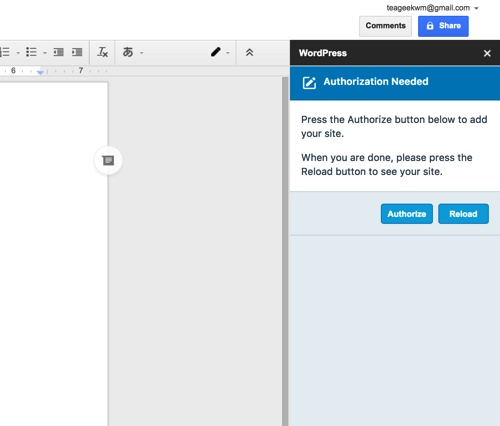Open editing mode dropdown arrow

(x=228, y=53)
